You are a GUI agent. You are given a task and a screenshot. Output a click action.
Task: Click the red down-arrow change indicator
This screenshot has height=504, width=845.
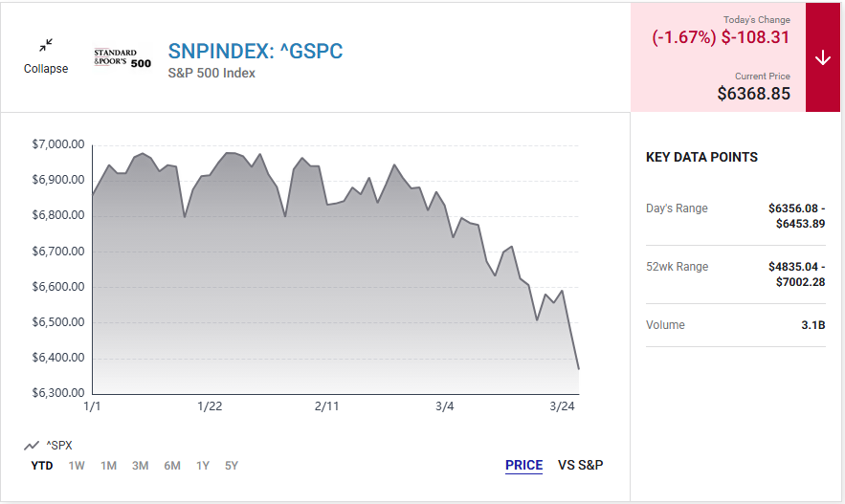(823, 57)
